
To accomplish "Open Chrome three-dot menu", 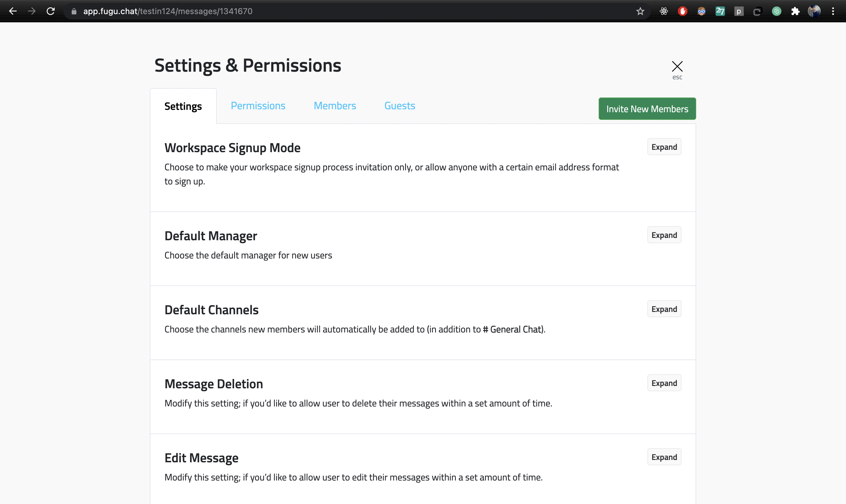I will tap(833, 11).
